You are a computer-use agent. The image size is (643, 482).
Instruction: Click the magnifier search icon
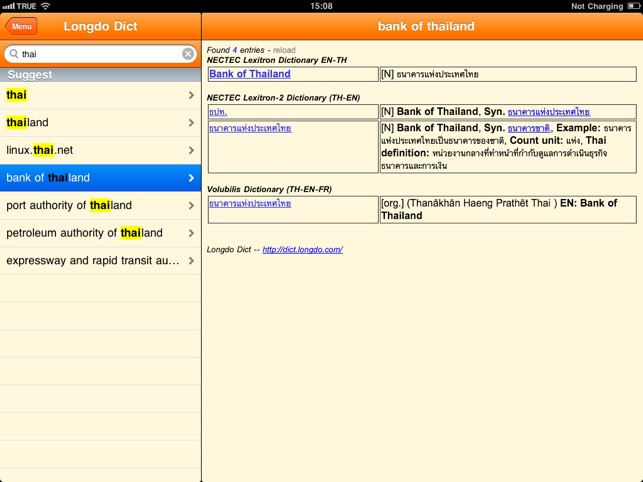(14, 54)
